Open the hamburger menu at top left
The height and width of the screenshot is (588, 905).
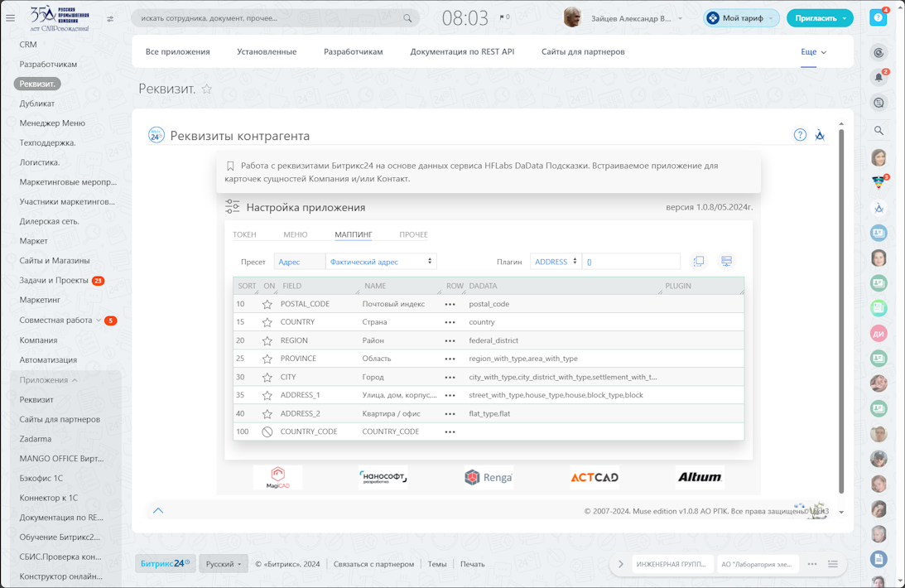(11, 18)
